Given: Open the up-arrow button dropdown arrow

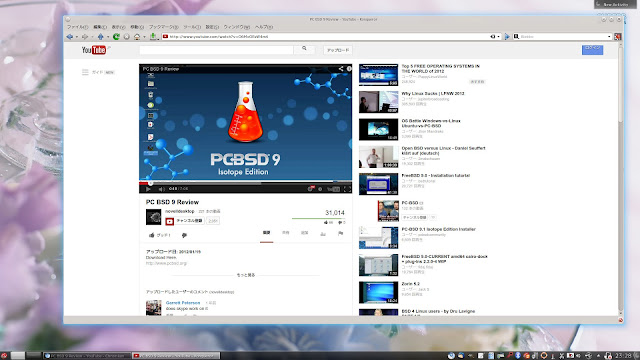Looking at the screenshot, I should point(108,37).
